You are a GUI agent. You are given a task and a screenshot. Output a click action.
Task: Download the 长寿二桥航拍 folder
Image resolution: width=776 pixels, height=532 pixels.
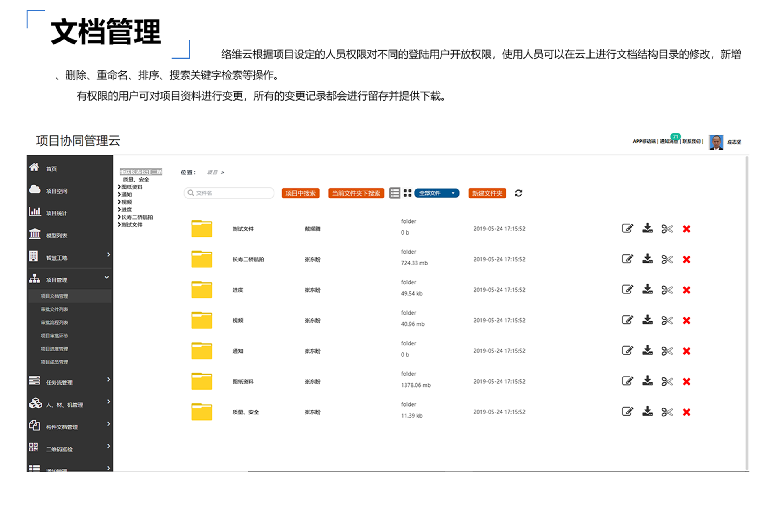[x=647, y=259]
